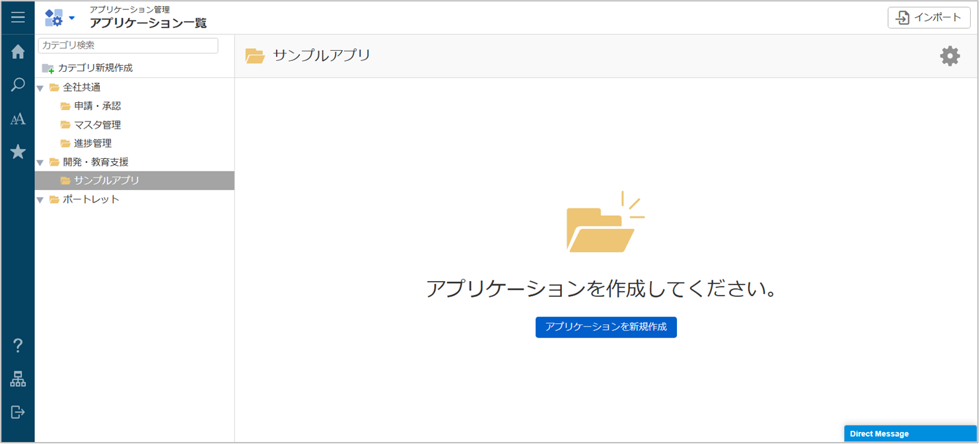Open the help question mark icon
The height and width of the screenshot is (444, 980).
click(x=18, y=345)
